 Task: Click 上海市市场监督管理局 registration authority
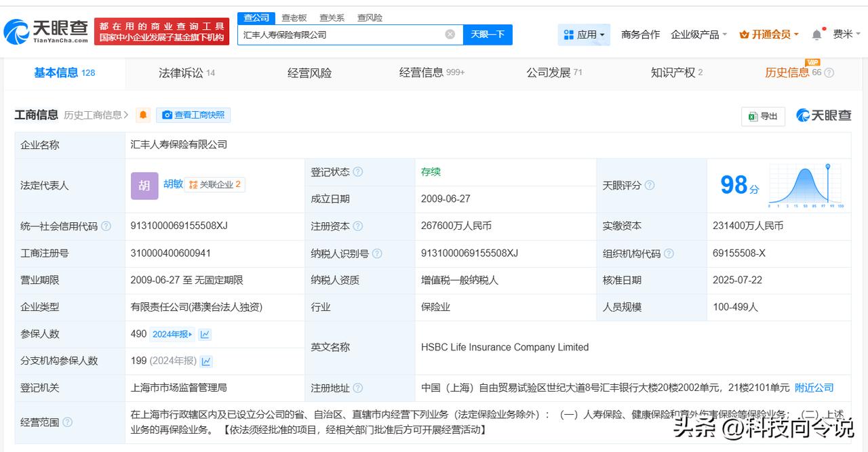click(x=179, y=388)
